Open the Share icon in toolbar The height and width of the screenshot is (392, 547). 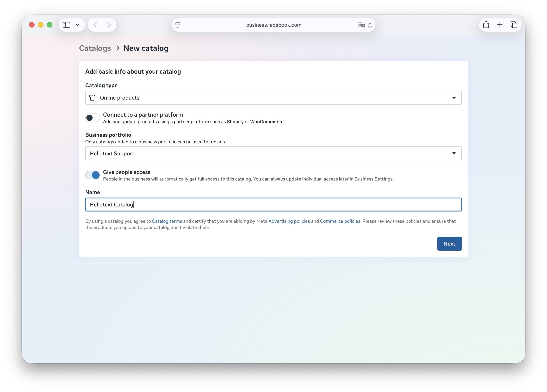486,25
